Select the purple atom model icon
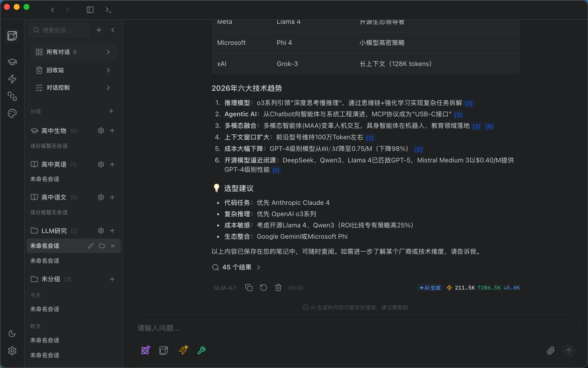Screen dimensions: 588x368 click(x=146, y=350)
